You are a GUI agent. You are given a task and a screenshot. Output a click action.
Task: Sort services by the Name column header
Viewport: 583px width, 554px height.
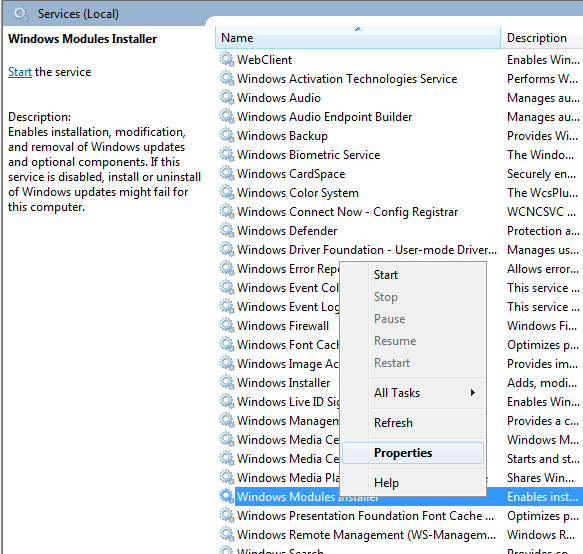(x=358, y=38)
